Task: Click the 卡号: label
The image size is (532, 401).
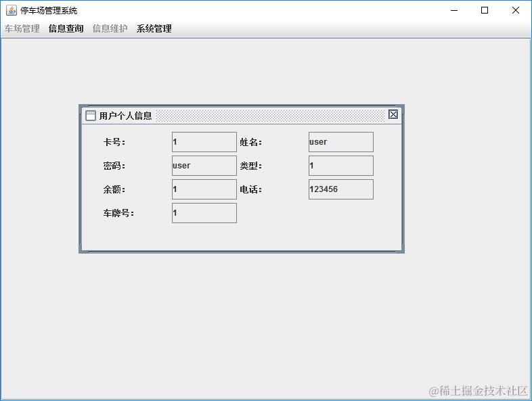Action: coord(114,142)
